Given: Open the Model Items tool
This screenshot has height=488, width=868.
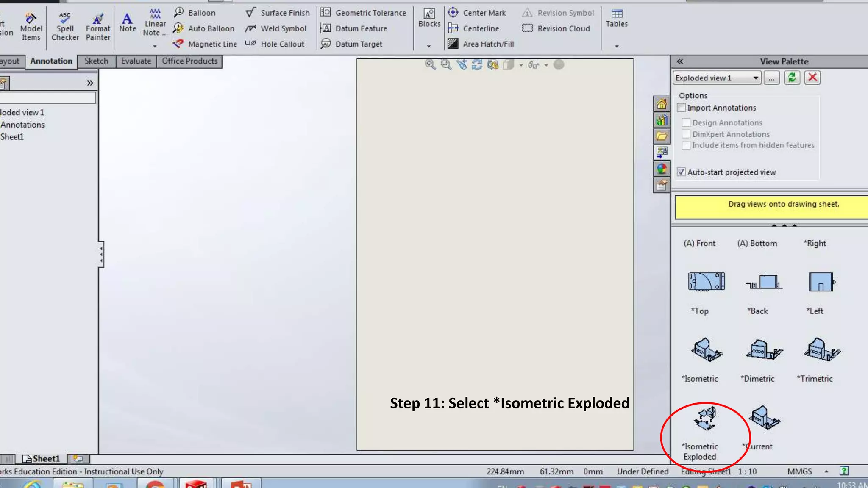Looking at the screenshot, I should pos(31,26).
